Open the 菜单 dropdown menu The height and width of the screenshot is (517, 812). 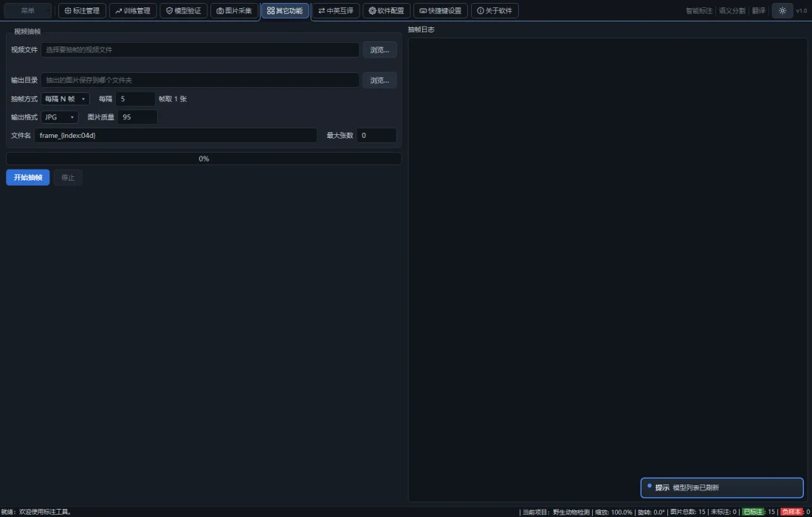coord(28,10)
